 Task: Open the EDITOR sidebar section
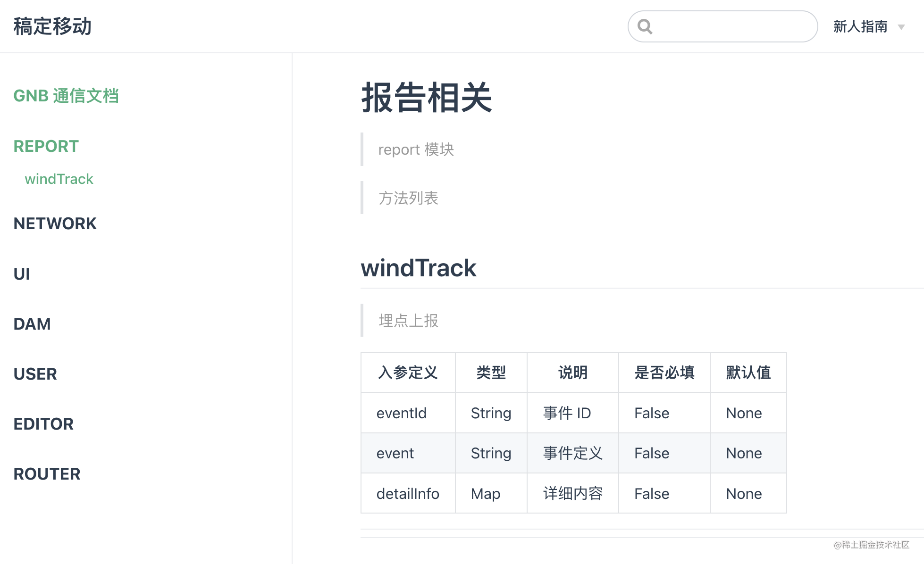coord(43,424)
